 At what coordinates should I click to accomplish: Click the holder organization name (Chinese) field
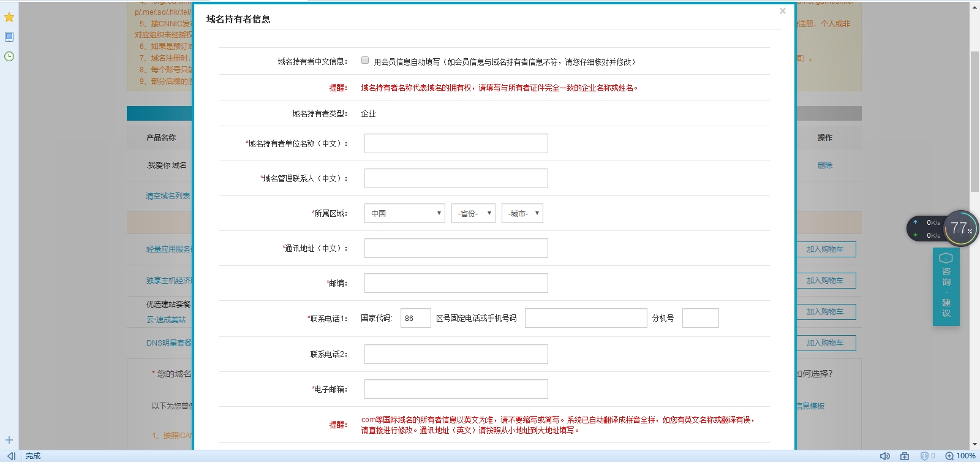[x=456, y=143]
